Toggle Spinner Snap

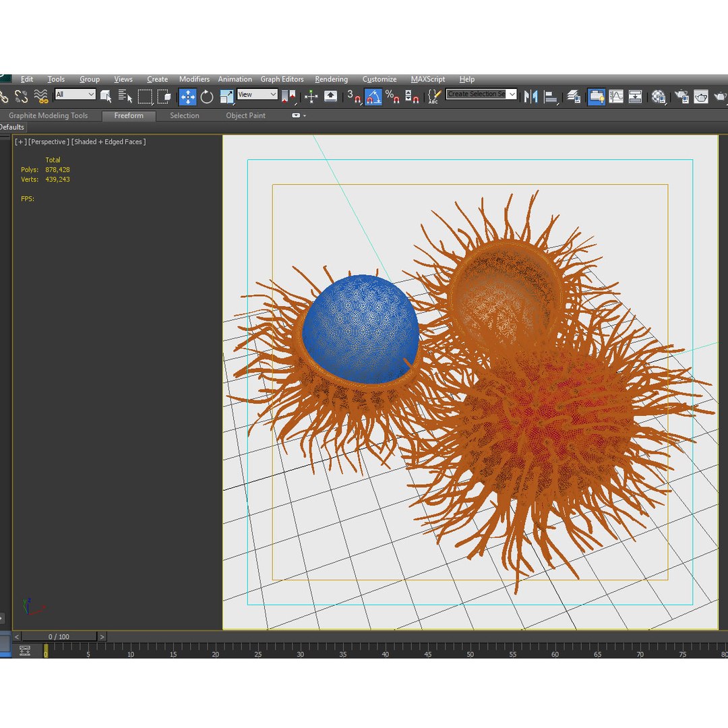(x=412, y=96)
